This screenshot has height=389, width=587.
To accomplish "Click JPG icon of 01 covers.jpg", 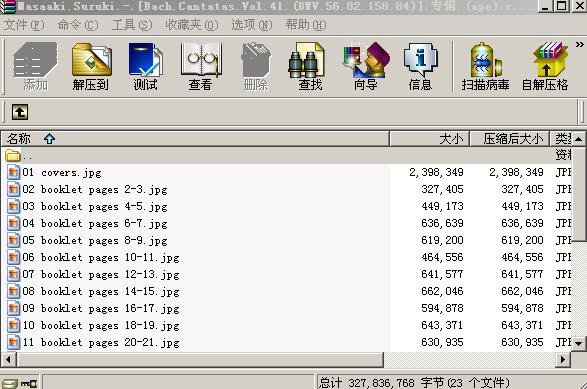I will click(x=13, y=172).
